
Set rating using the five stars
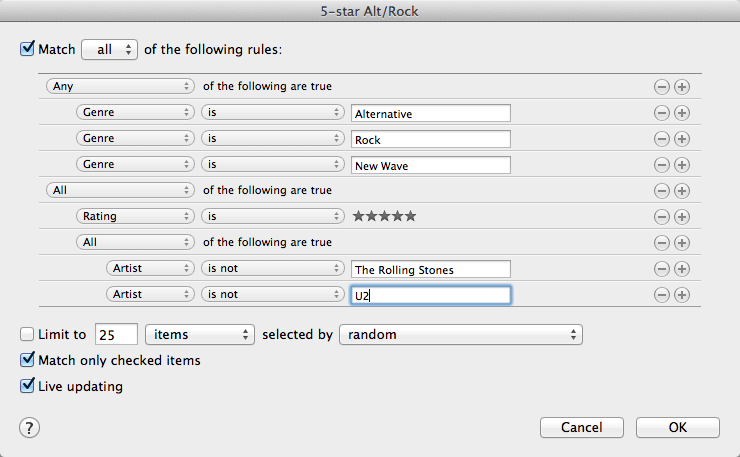click(x=384, y=216)
